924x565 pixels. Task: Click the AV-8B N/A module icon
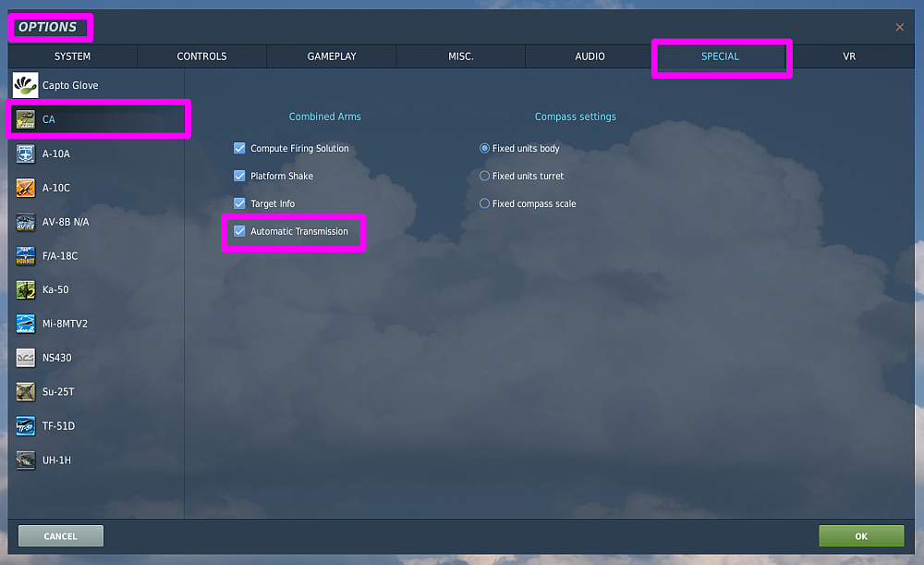25,222
